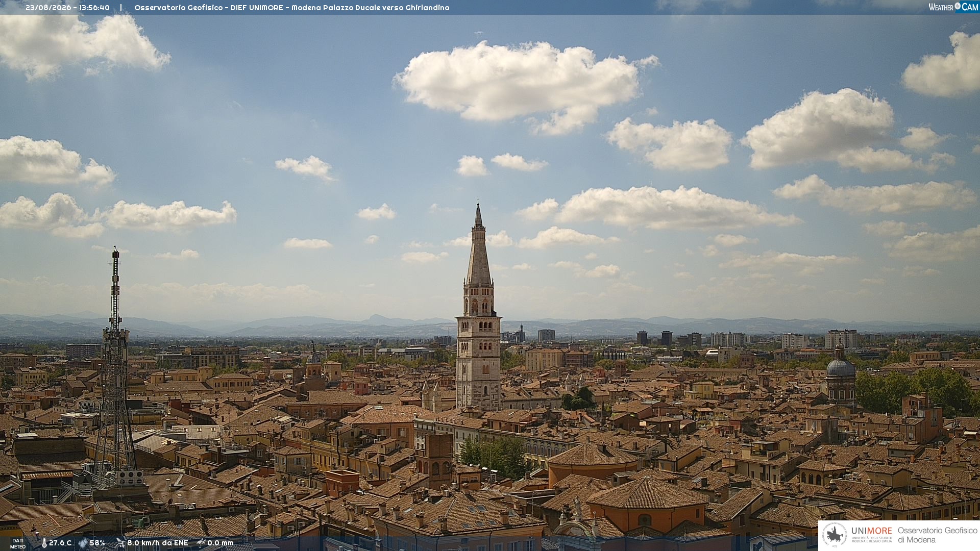Click the grey church dome in image
The image size is (980, 551).
pyautogui.click(x=840, y=367)
